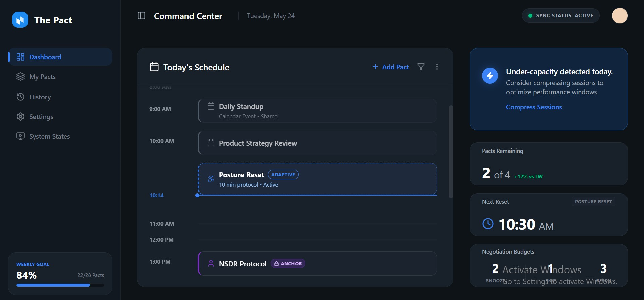Viewport: 644px width, 300px height.
Task: Click the My Pacts layers icon
Action: 20,77
